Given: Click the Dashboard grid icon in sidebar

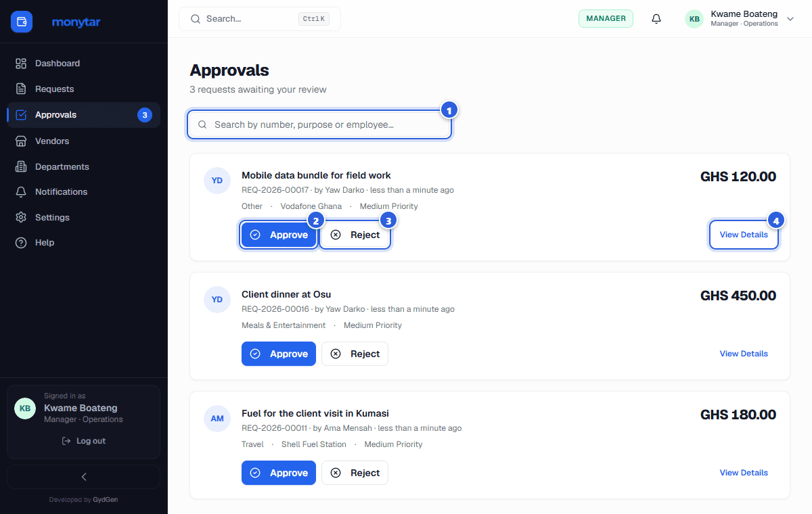Looking at the screenshot, I should tap(21, 64).
